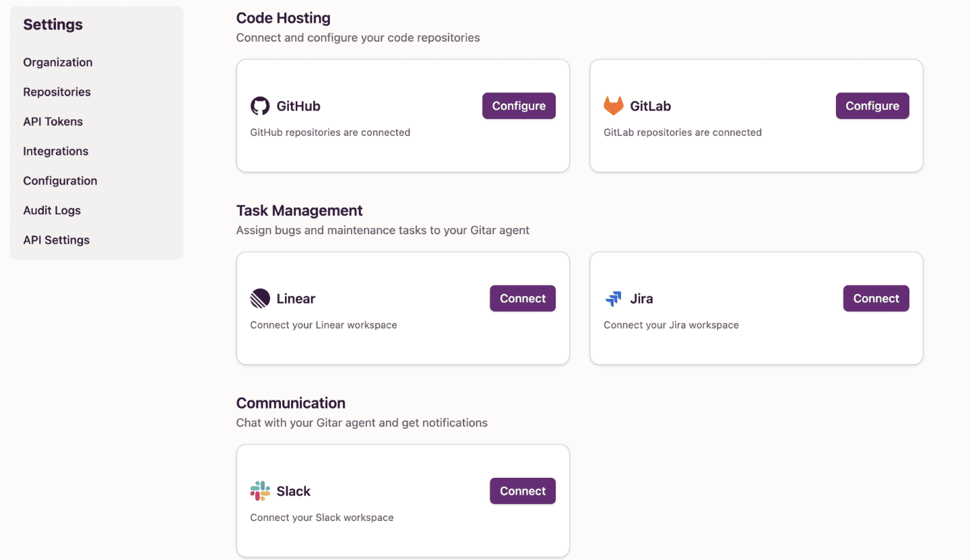Screen dimensions: 970x560
Task: Click the GitLab fox icon
Action: click(614, 105)
